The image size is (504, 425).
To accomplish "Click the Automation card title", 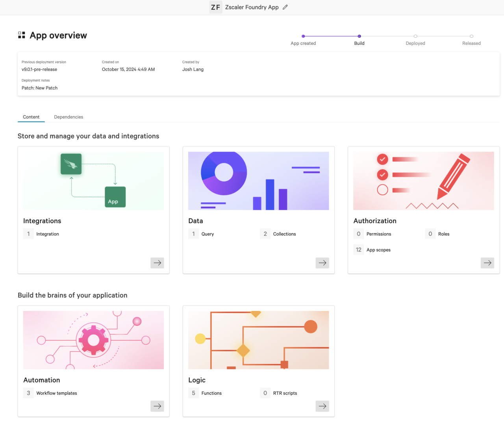I will (42, 380).
